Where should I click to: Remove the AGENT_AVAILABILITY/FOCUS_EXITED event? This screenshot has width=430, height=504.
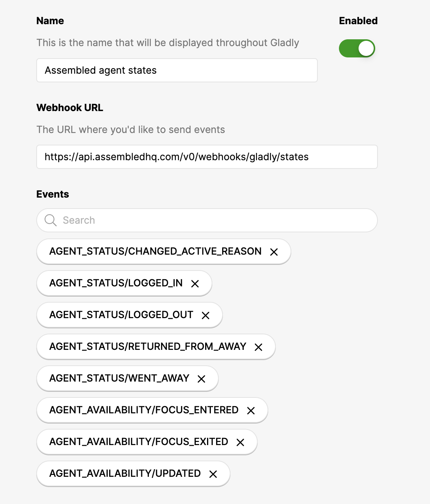tap(240, 442)
